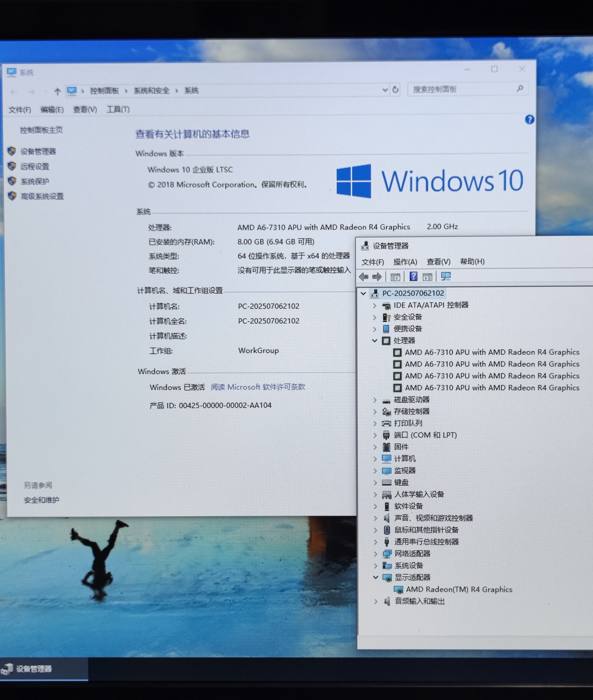Click the 搜索控制面板 search field

coord(467,89)
